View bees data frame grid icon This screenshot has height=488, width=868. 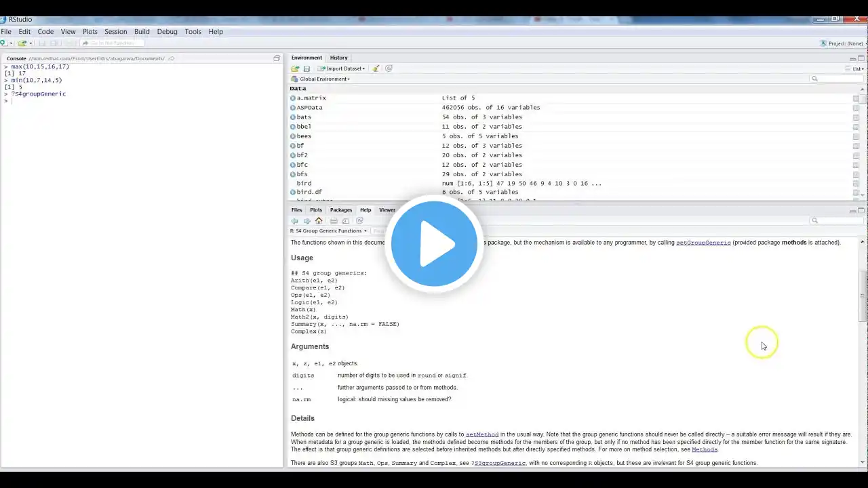coord(856,136)
